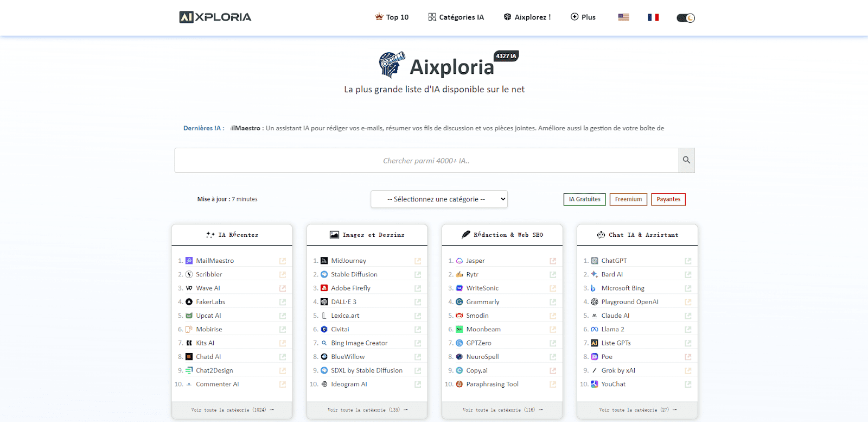The image size is (868, 422).
Task: Open external link icon for Commenter AI
Action: point(283,384)
